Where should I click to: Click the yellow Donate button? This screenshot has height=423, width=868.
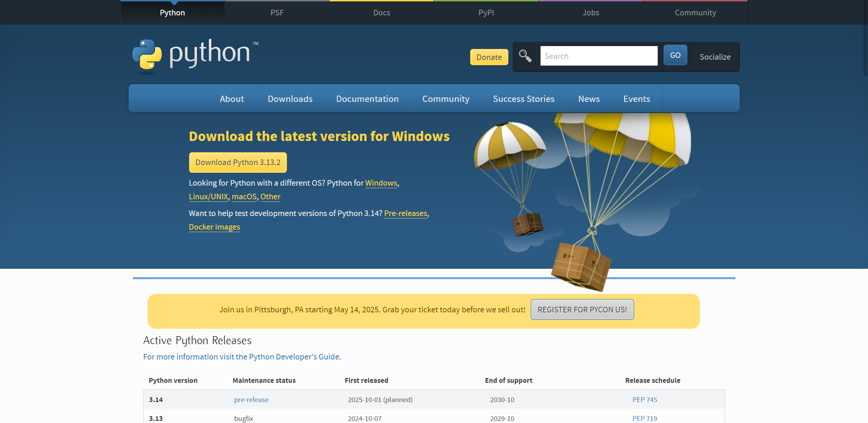click(x=489, y=57)
